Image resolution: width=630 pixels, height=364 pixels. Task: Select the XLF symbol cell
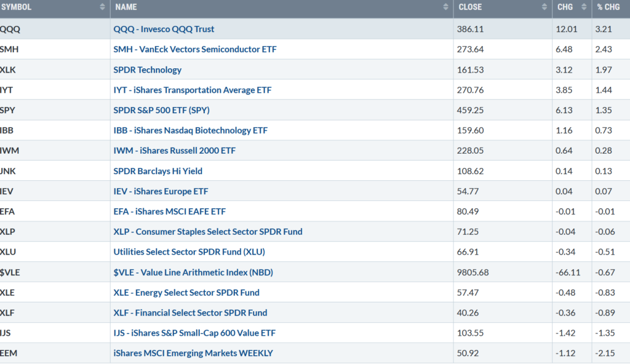55,312
